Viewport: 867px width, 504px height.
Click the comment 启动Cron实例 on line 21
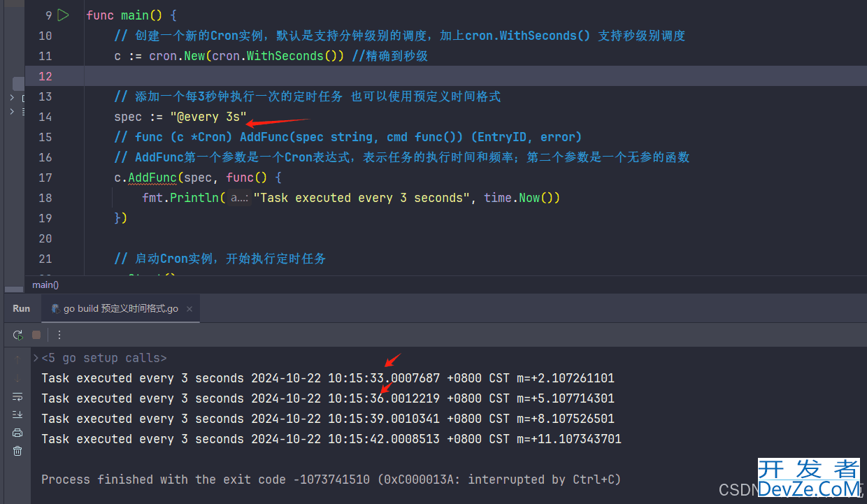coord(220,259)
